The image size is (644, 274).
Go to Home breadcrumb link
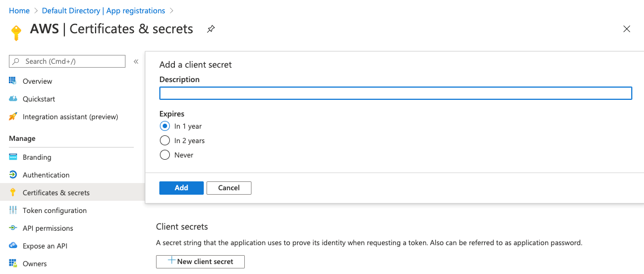19,11
